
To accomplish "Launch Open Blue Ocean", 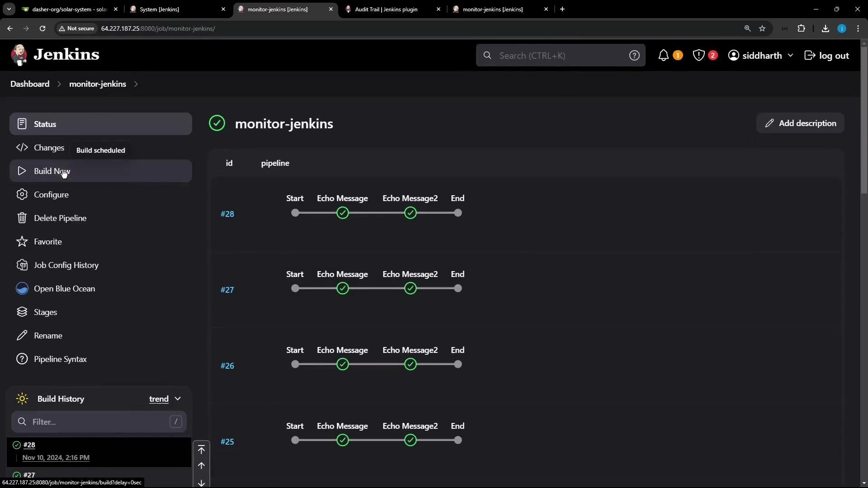I will [x=101, y=288].
